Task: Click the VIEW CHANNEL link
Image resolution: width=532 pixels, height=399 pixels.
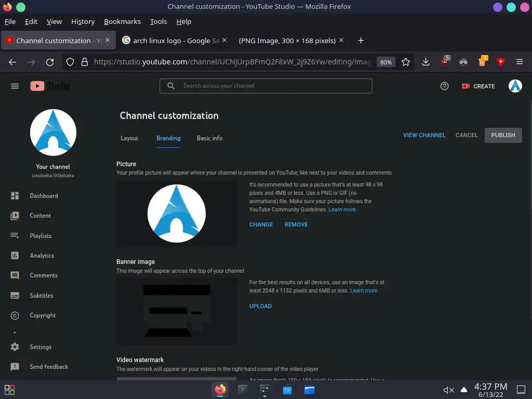Action: click(424, 136)
